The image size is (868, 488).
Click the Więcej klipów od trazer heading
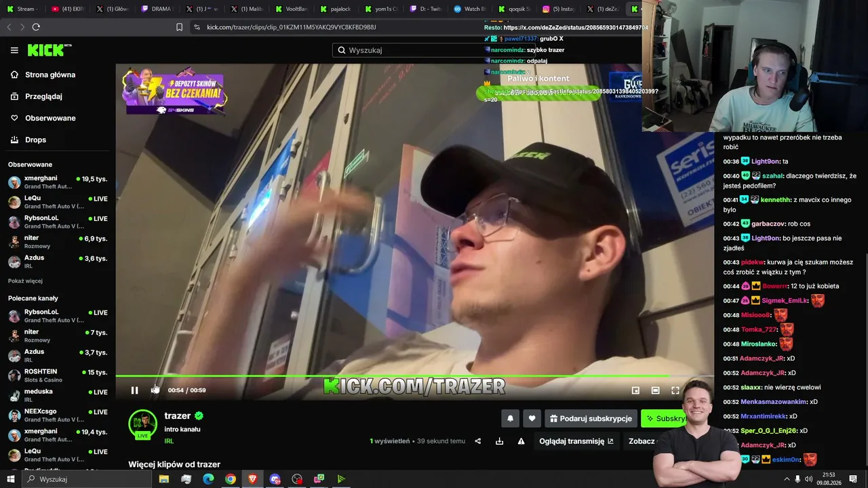(x=174, y=464)
